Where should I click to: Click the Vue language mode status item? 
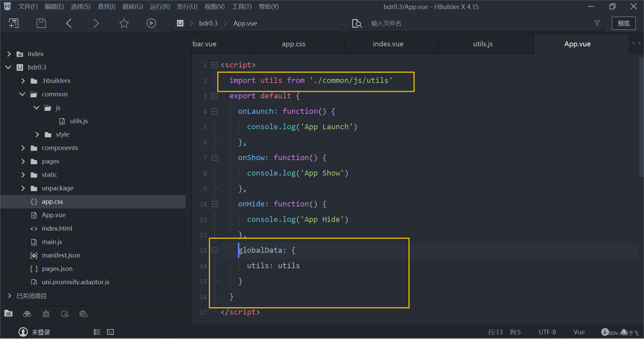[x=579, y=332]
